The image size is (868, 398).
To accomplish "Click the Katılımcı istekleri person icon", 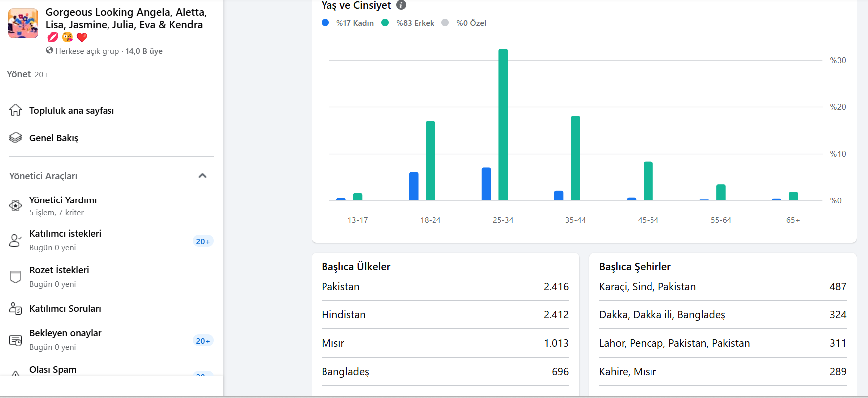I will pos(16,241).
